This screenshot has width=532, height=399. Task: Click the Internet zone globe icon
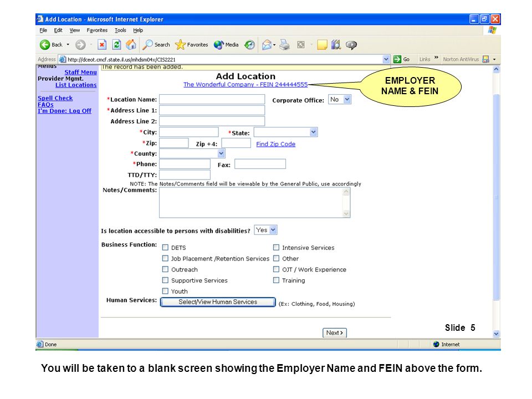[x=436, y=344]
